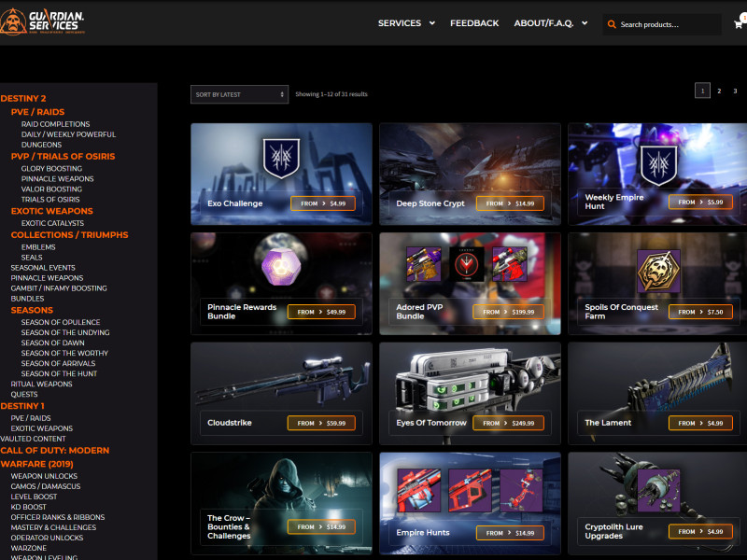Click Weekly Empire Hunt From $5.99 button
Viewport: 747px width, 560px height.
[x=700, y=202]
